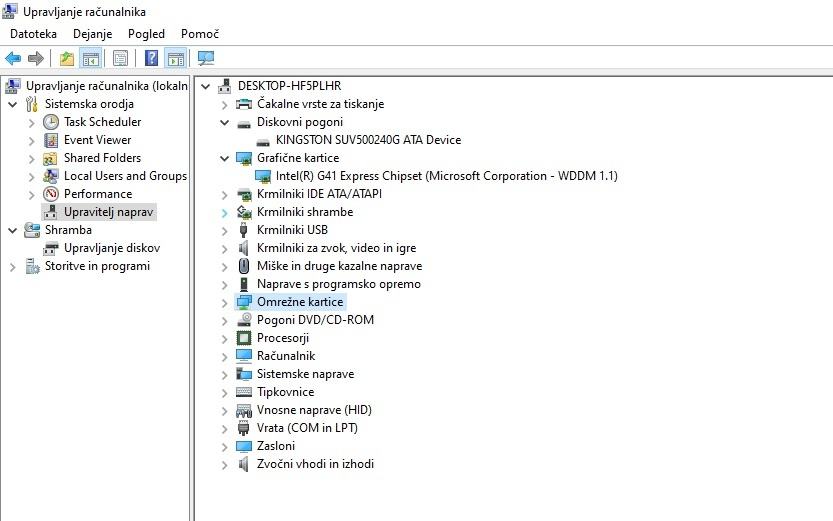Select the DESKTOP-HF5PLHR computer name
The width and height of the screenshot is (833, 521).
290,86
